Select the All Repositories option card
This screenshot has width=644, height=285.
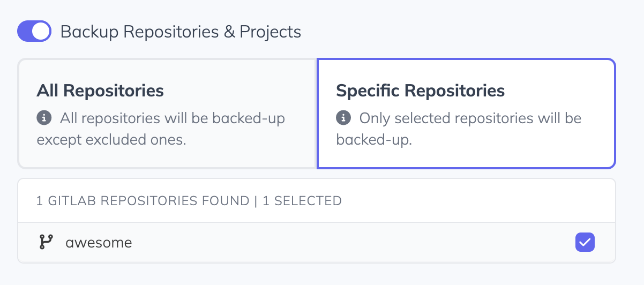tap(167, 114)
